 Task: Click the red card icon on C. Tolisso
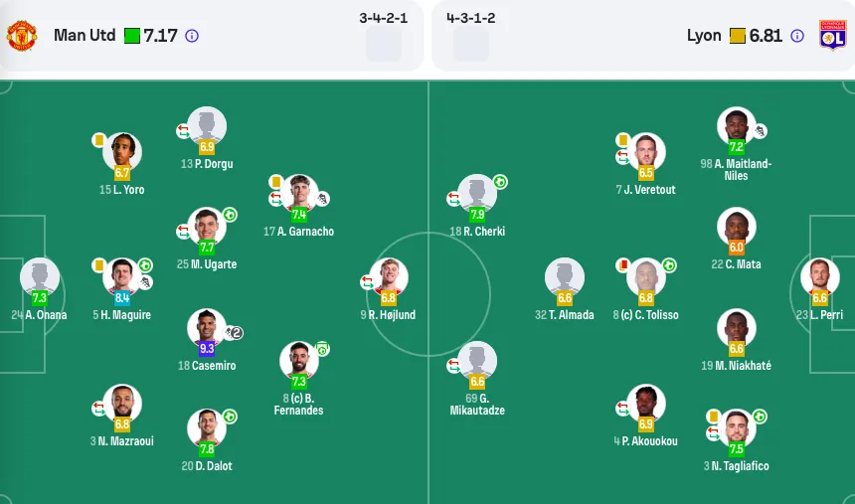[622, 265]
